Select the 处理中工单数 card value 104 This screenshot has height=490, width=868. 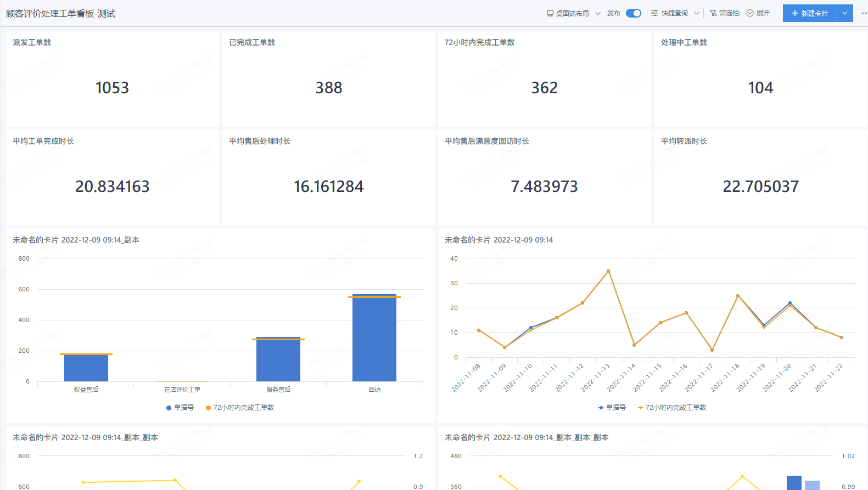tap(760, 88)
